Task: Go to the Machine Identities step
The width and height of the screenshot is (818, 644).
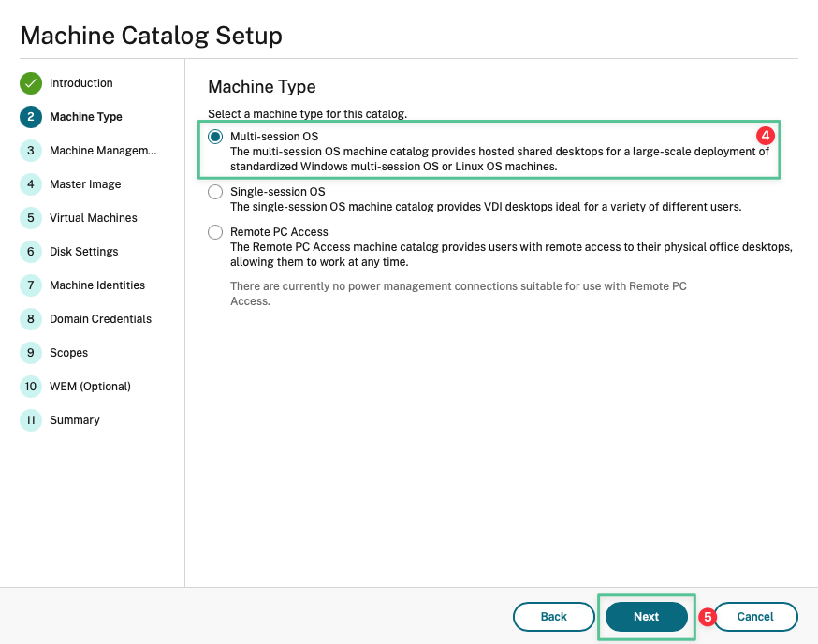Action: point(96,285)
